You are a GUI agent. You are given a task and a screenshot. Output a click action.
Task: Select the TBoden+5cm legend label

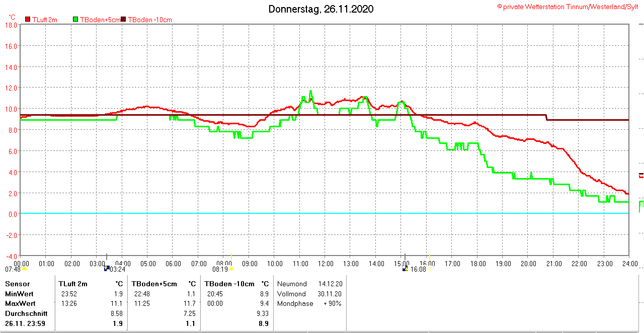(100, 20)
